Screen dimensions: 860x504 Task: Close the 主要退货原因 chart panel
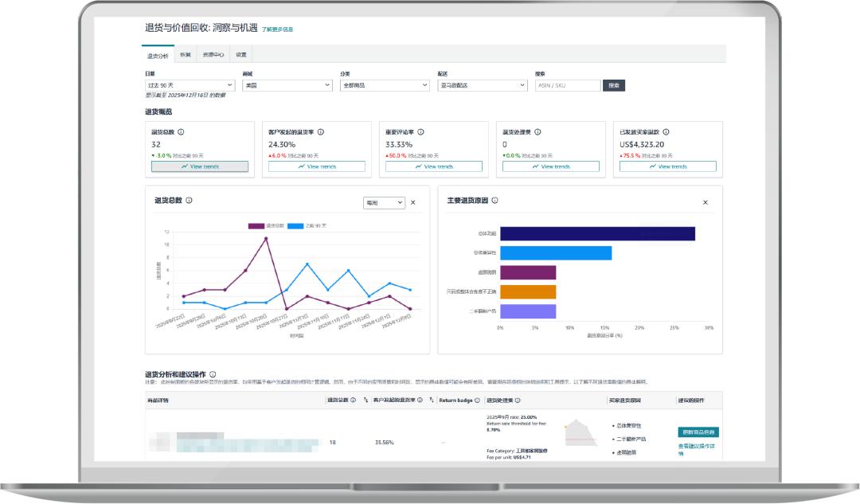click(705, 202)
